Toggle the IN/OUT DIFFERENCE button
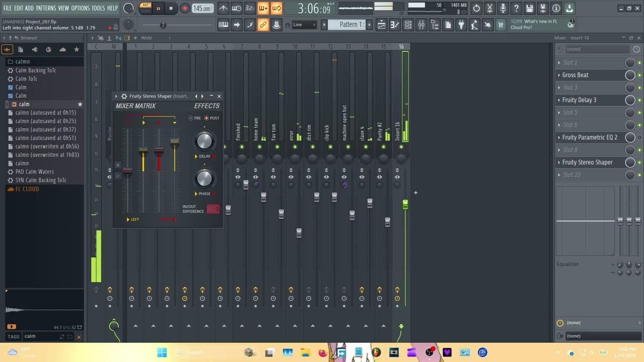The image size is (644, 362). point(213,209)
